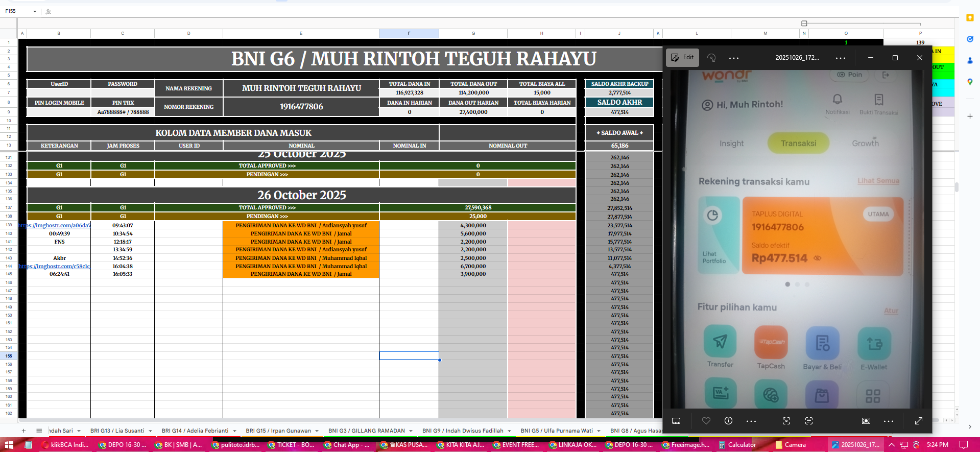The width and height of the screenshot is (980, 452).
Task: Open three-dot menu beside heart and info icons
Action: click(x=751, y=421)
